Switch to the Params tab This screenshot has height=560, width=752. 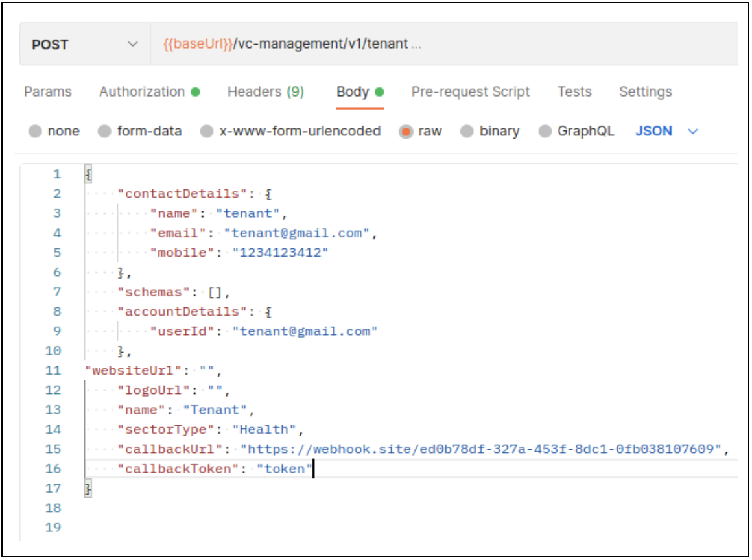(47, 92)
